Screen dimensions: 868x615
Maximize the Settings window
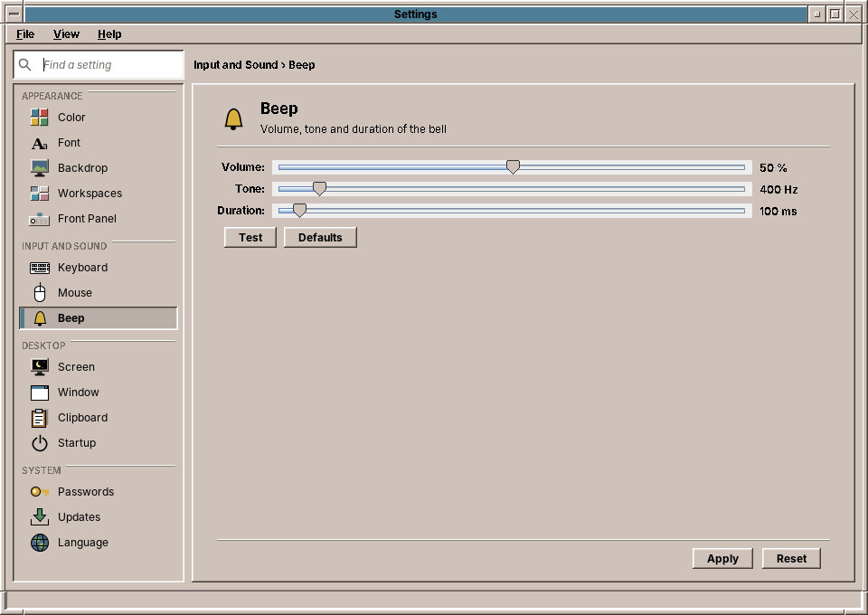(835, 14)
